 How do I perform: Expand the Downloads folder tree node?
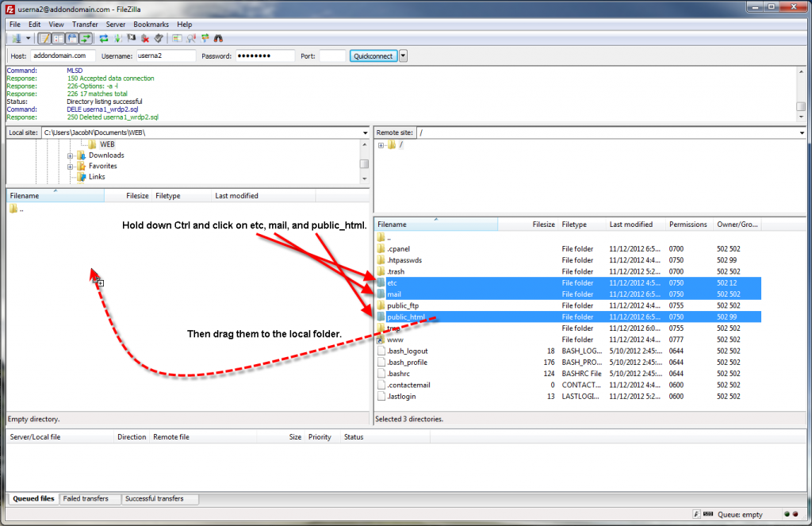71,155
